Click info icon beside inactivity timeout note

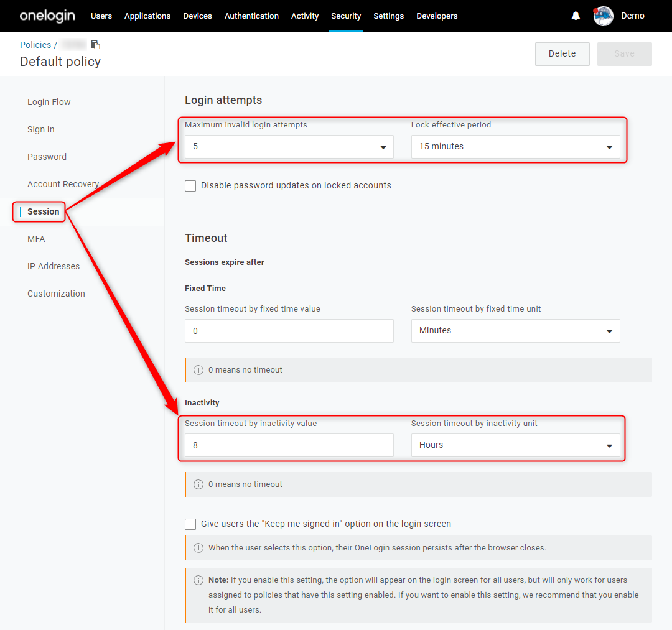pyautogui.click(x=198, y=484)
